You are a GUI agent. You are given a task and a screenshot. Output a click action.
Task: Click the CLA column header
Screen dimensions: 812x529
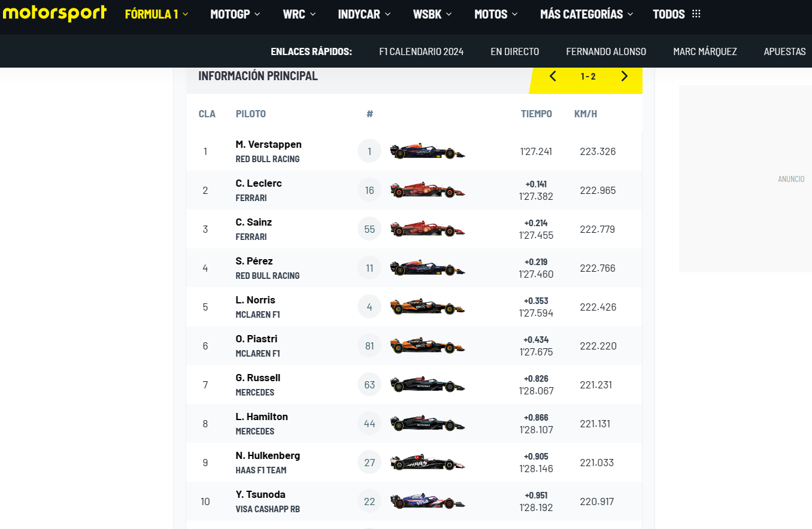coord(207,114)
